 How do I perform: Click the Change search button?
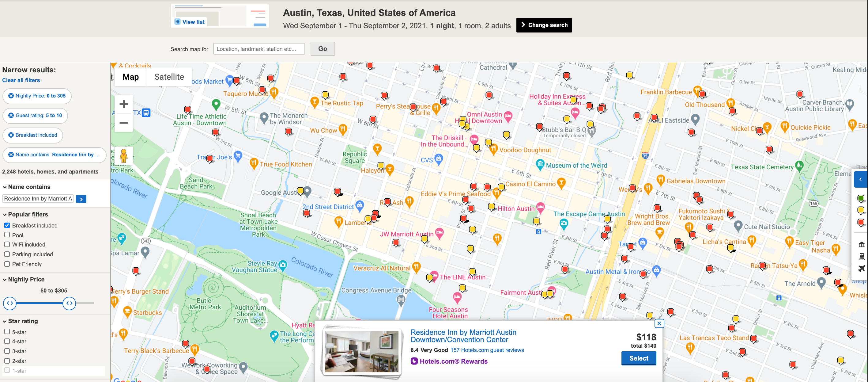(x=544, y=25)
